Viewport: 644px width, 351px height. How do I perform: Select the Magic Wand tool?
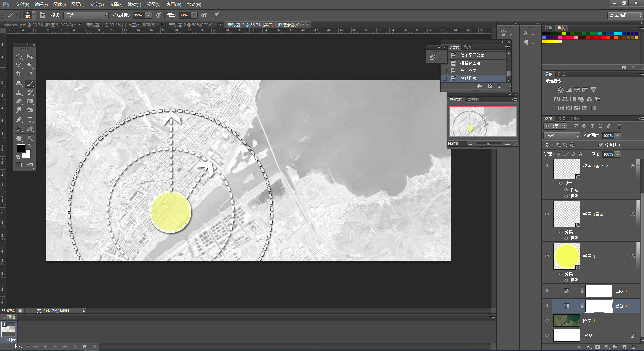[x=30, y=65]
